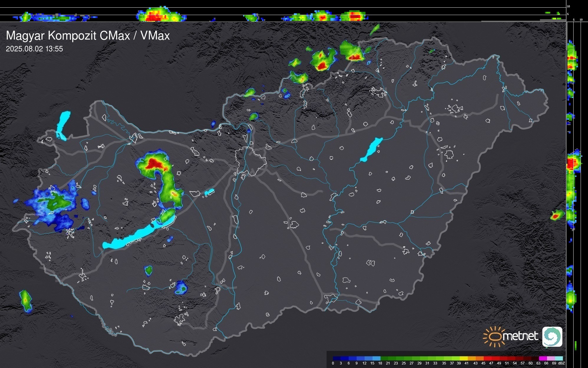588x368 pixels.
Task: Click the 2025.08.02 13:55 timestamp
Action: point(34,49)
